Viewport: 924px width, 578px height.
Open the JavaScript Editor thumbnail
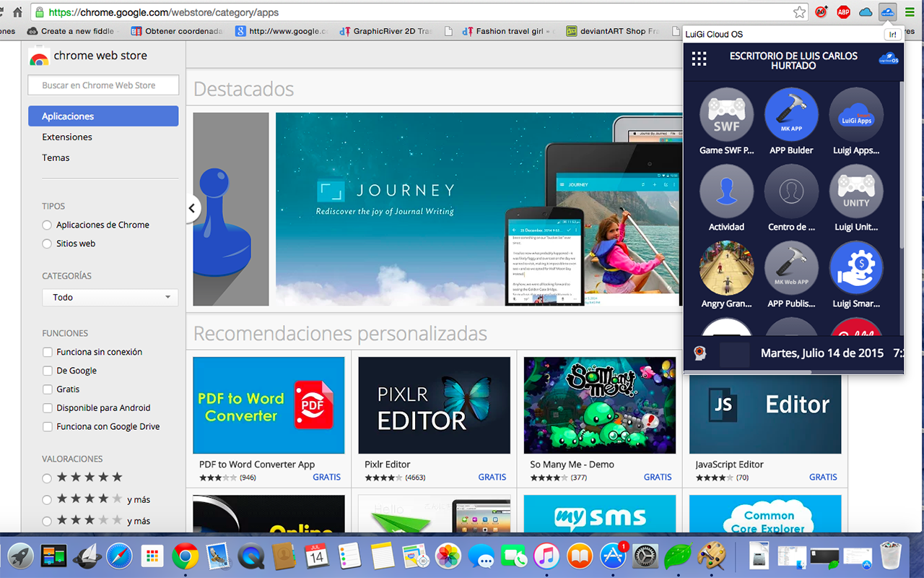(x=765, y=415)
